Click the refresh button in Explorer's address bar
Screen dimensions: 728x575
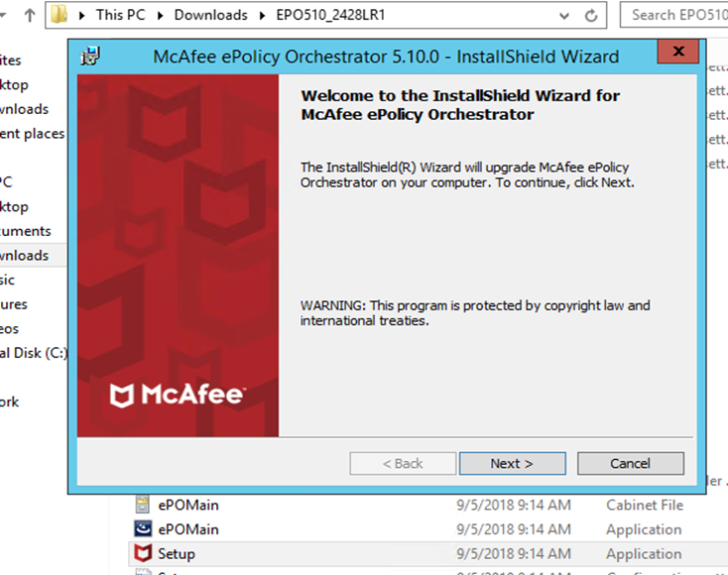coord(591,16)
